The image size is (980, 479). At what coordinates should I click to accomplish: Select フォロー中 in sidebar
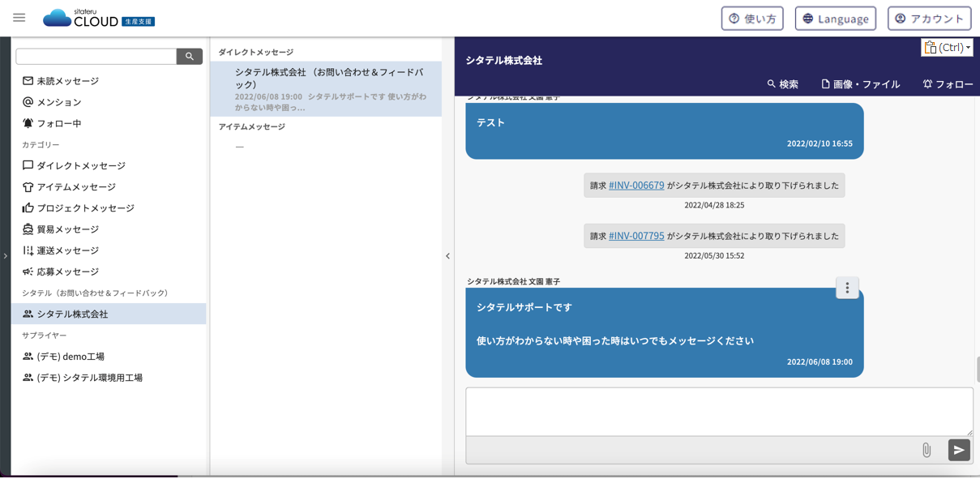pyautogui.click(x=109, y=123)
